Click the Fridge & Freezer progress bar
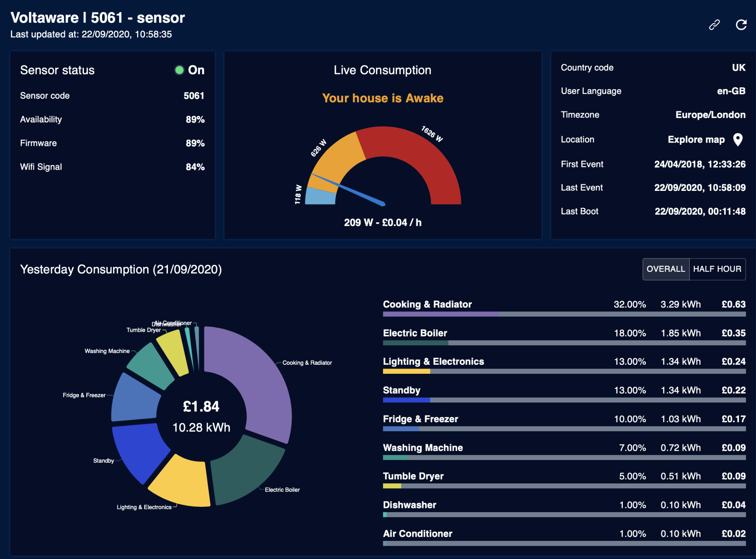This screenshot has width=756, height=559. (564, 429)
